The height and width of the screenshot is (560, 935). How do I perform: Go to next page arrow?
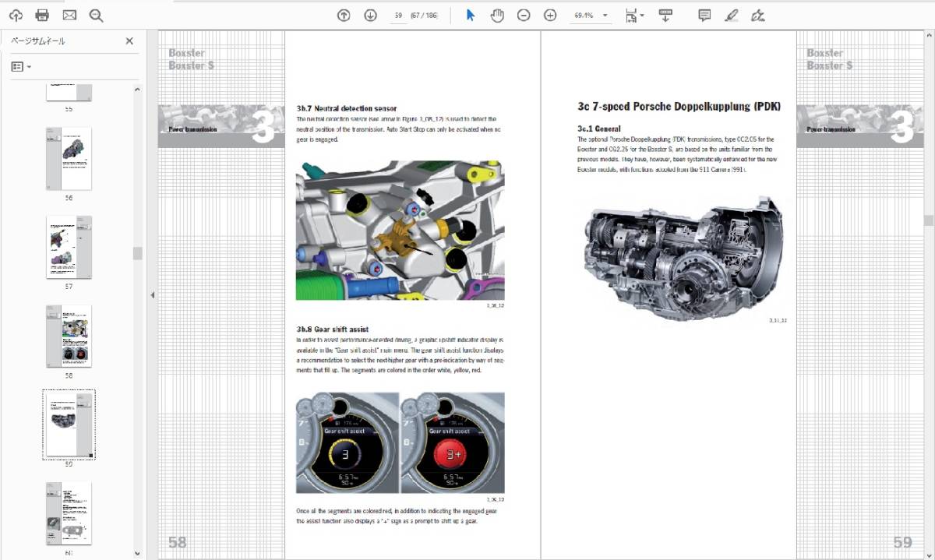[x=370, y=15]
